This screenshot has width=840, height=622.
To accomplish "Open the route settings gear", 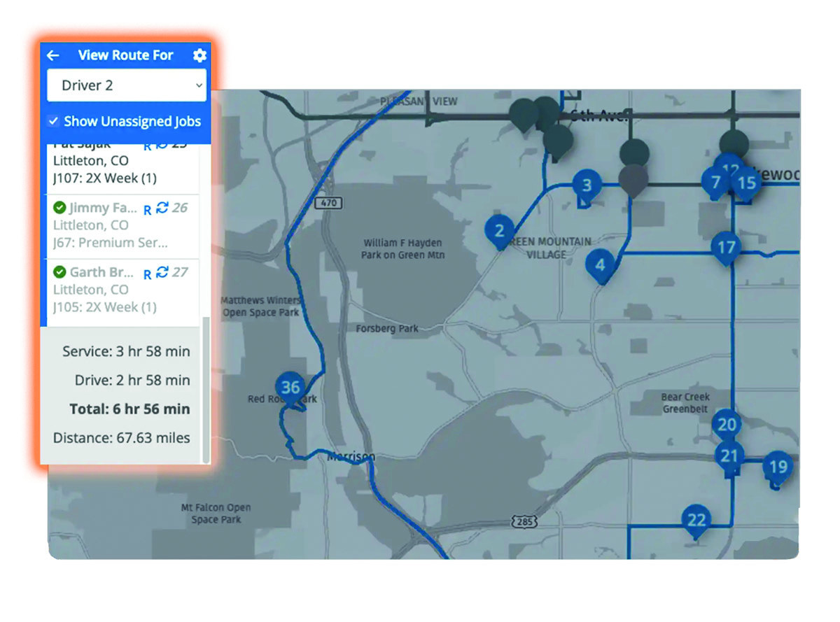I will point(199,55).
